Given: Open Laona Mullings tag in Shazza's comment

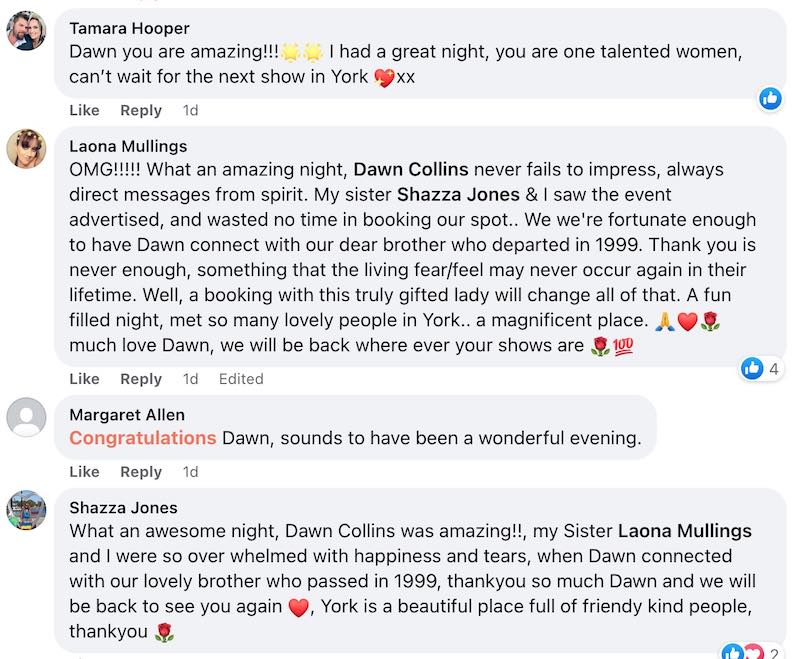Looking at the screenshot, I should (684, 531).
